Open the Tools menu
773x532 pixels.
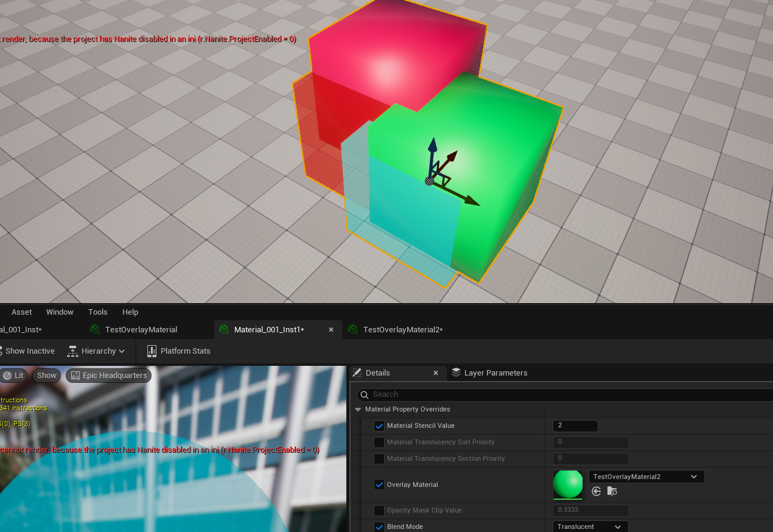click(x=97, y=312)
